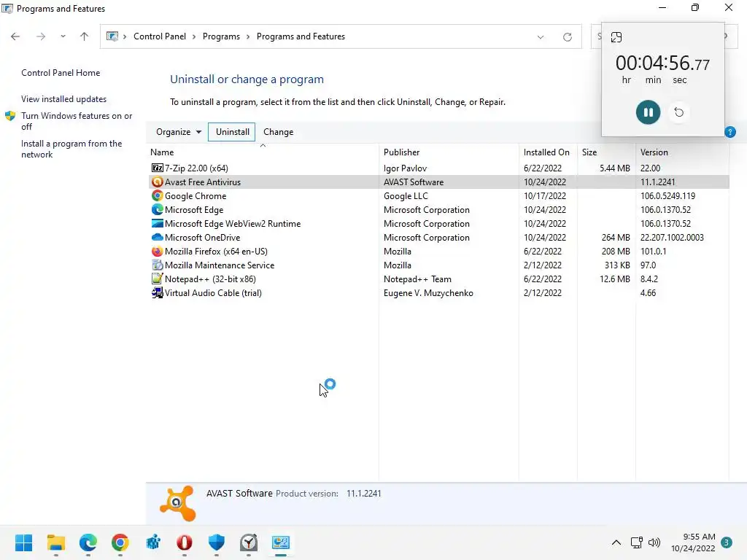Click the Programs and Features breadcrumb

pyautogui.click(x=301, y=36)
